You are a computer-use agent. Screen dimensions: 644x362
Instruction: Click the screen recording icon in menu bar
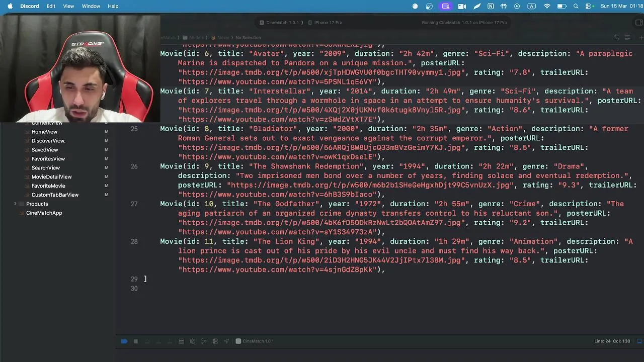coord(446,6)
